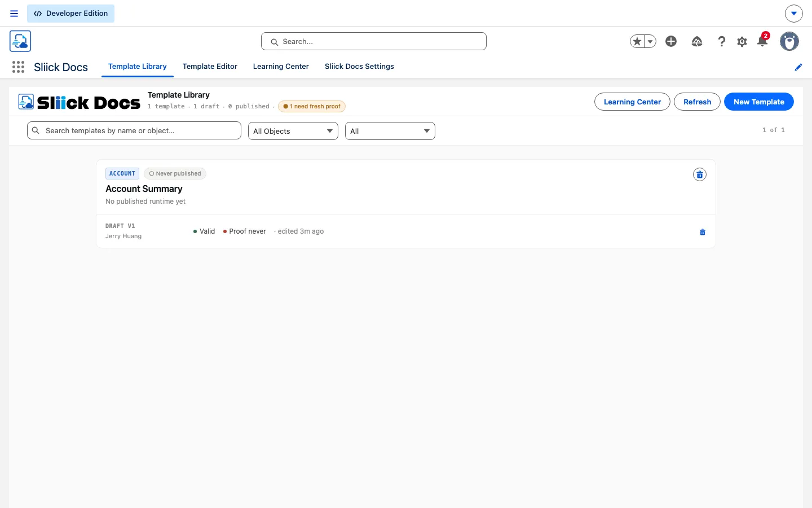
Task: Click the Favorites star icon
Action: (637, 41)
